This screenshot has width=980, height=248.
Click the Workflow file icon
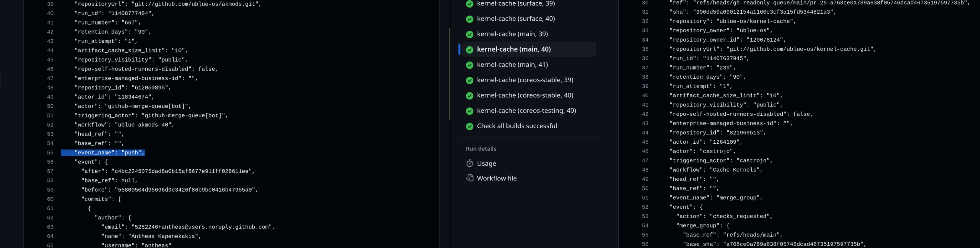[470, 178]
